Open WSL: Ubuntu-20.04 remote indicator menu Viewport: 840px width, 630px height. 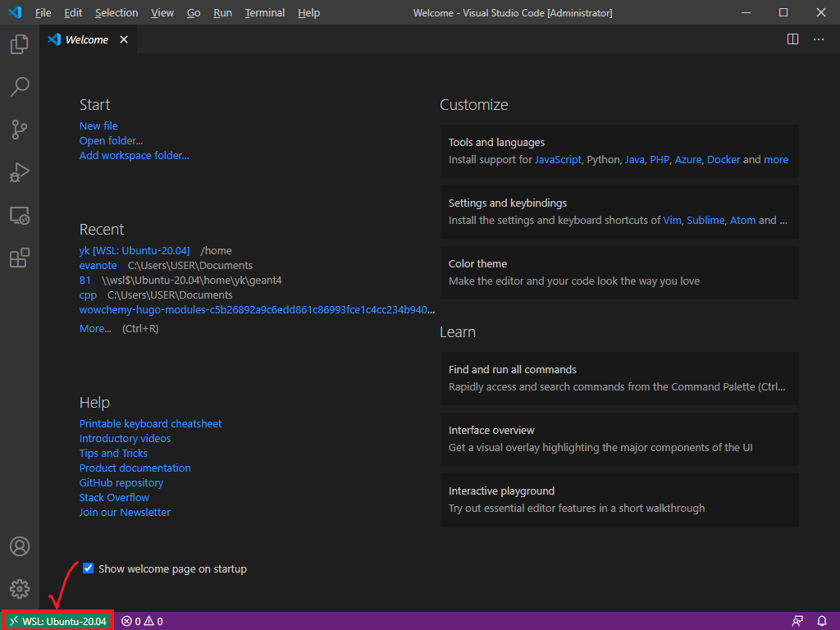(x=57, y=621)
